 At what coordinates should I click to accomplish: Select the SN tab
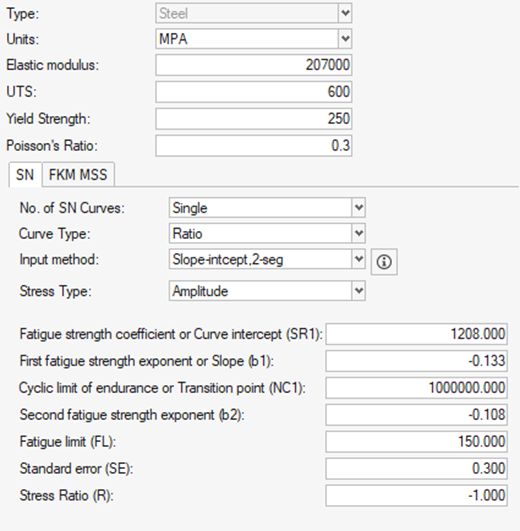click(x=25, y=174)
